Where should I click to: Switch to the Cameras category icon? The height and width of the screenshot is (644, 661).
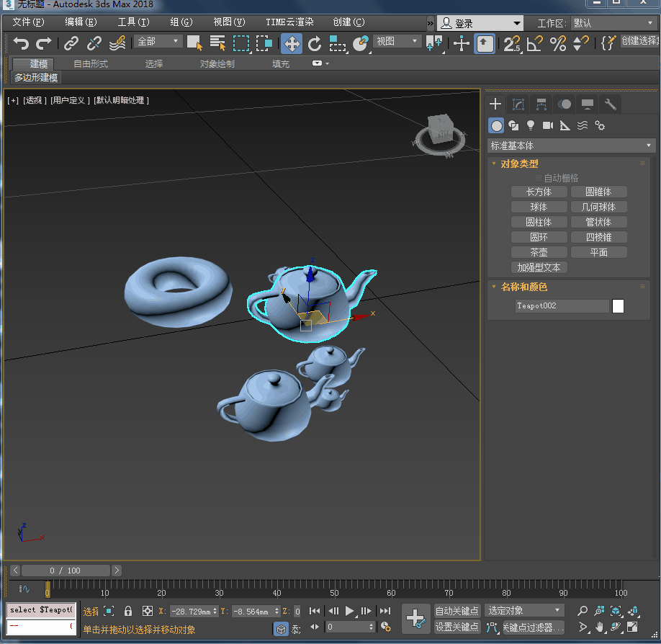coord(548,125)
